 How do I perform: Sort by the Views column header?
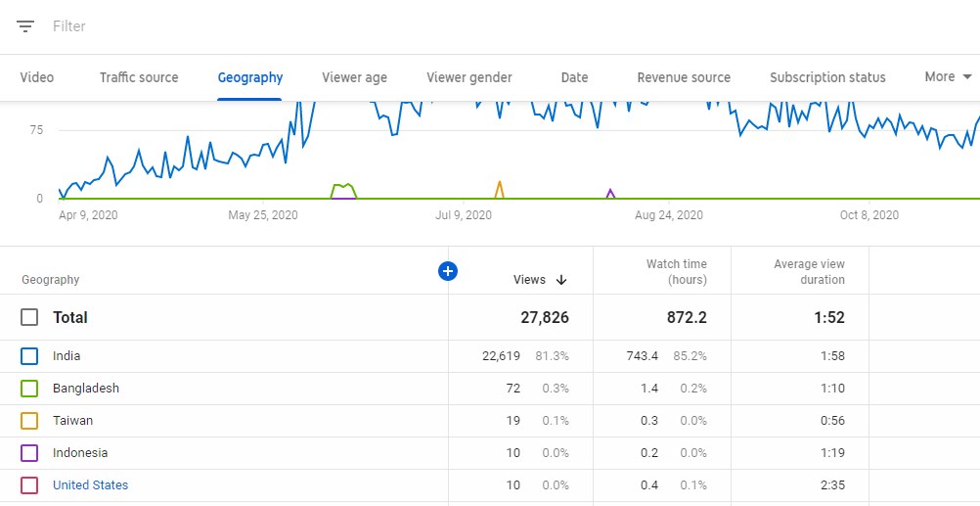click(x=529, y=280)
